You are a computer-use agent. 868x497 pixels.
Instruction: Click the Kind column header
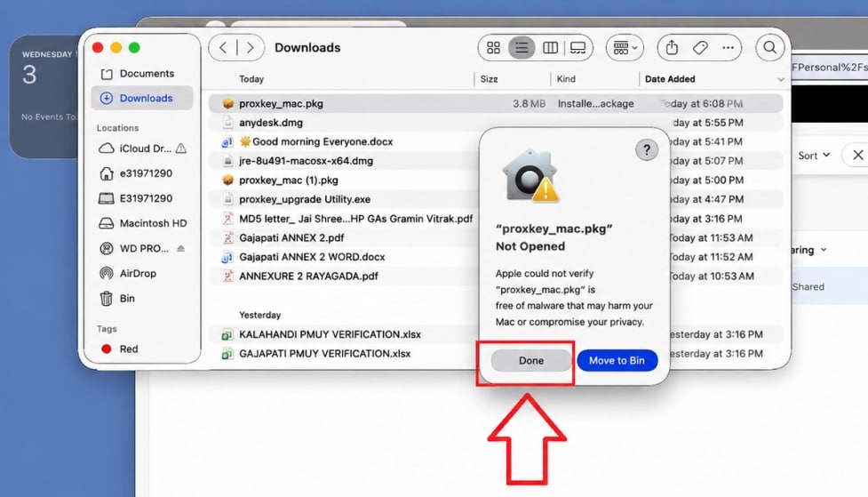pos(566,78)
